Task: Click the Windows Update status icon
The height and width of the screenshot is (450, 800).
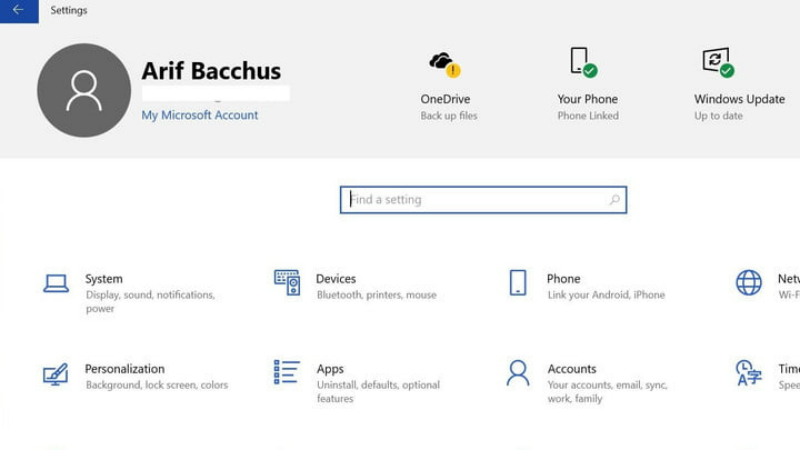Action: (x=719, y=62)
